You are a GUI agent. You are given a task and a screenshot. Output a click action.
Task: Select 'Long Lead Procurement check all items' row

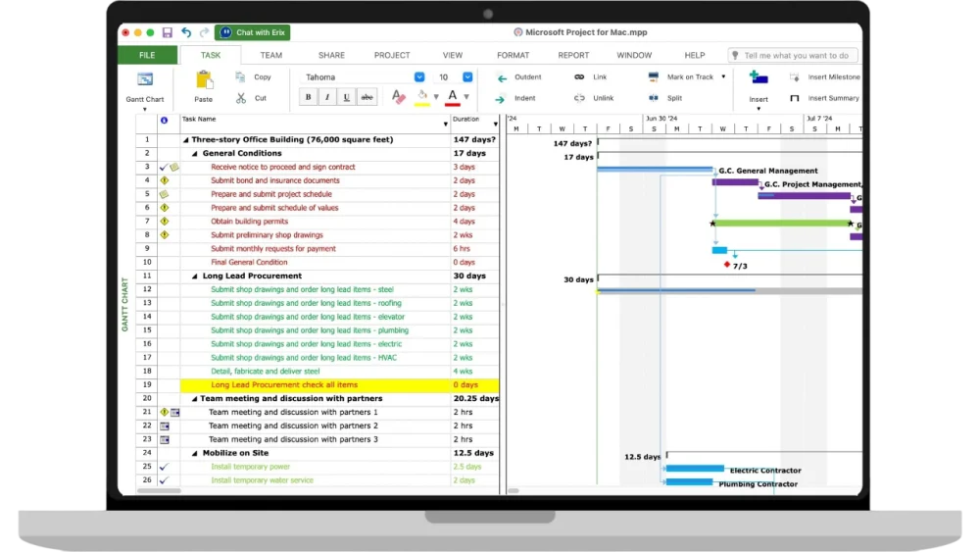pos(339,385)
